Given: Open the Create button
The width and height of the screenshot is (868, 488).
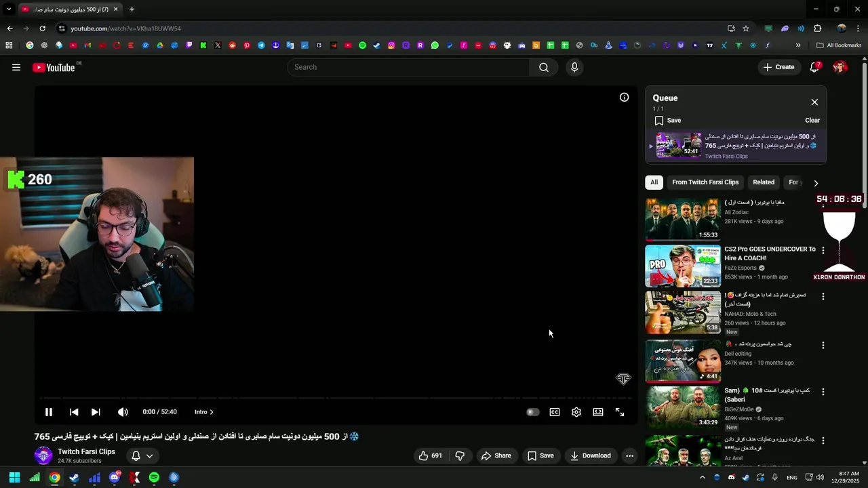Looking at the screenshot, I should (x=778, y=67).
